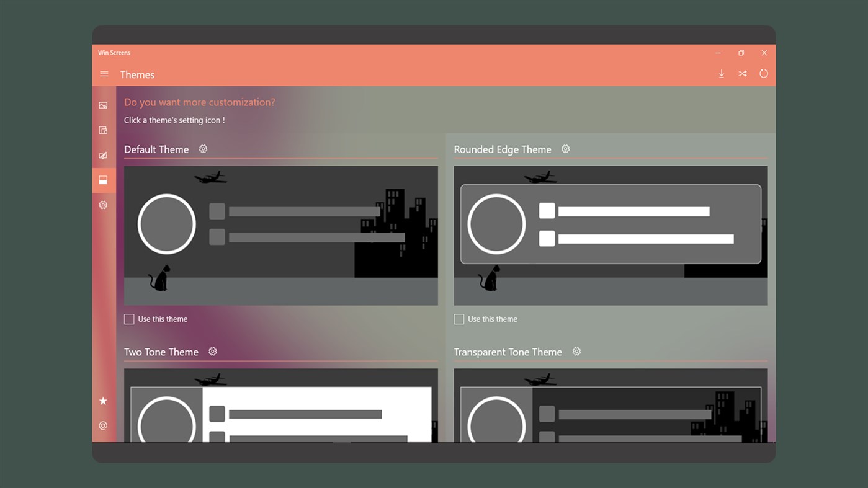
Task: Select the highlighted Themes section in the sidebar
Action: [x=103, y=180]
